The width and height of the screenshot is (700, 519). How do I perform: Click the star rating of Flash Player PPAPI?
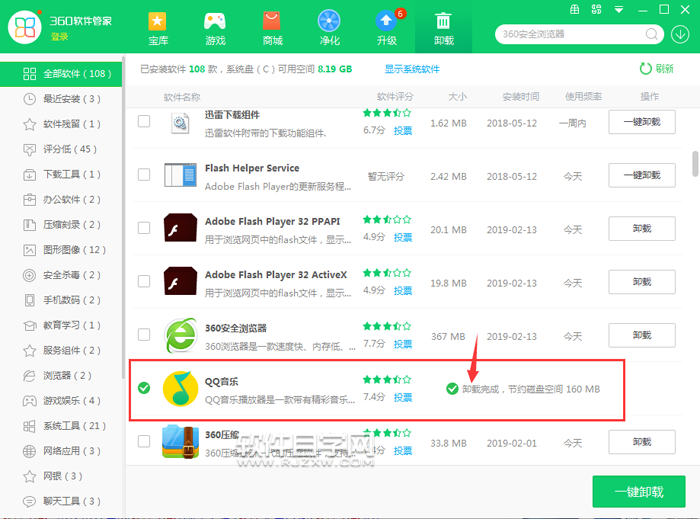387,220
